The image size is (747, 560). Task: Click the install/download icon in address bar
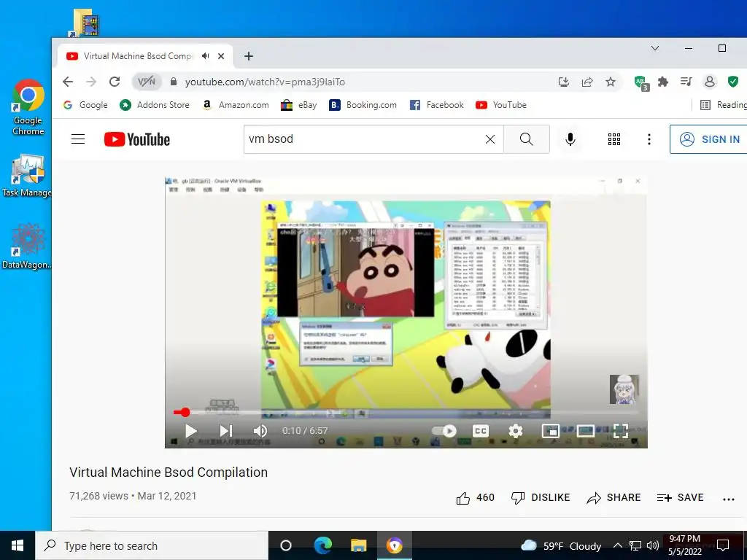(x=564, y=82)
